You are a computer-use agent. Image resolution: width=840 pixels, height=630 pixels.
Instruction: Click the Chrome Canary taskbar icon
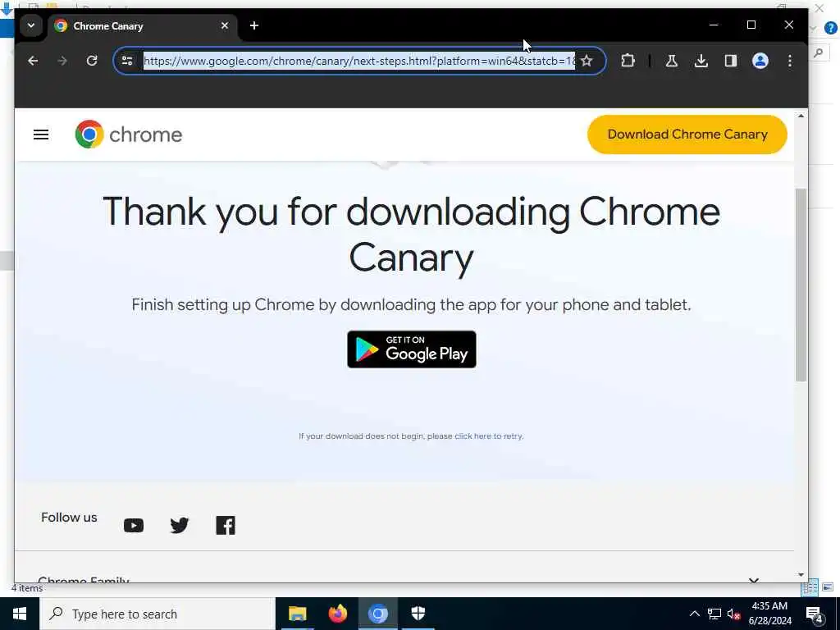click(377, 614)
